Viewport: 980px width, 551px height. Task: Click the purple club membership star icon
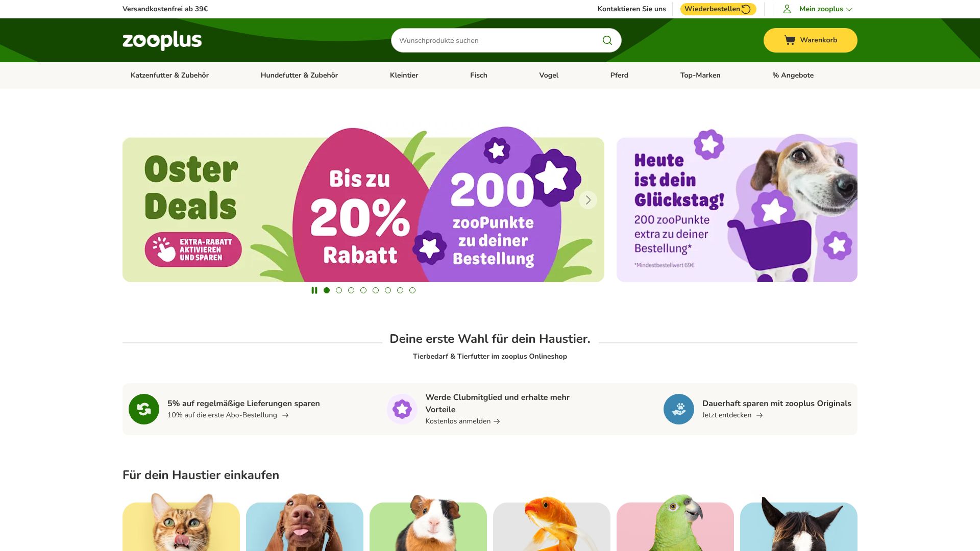(402, 409)
